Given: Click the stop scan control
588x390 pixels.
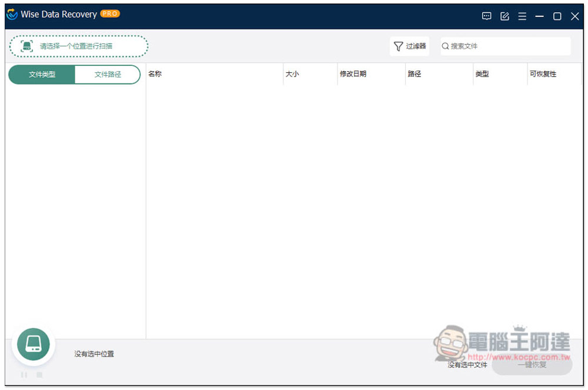Looking at the screenshot, I should click(x=39, y=375).
